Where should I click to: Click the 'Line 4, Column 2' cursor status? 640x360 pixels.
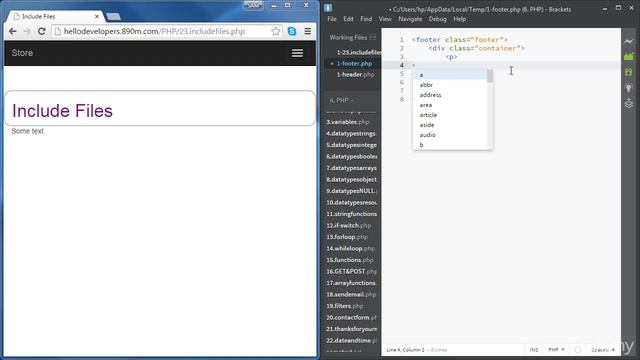(405, 350)
